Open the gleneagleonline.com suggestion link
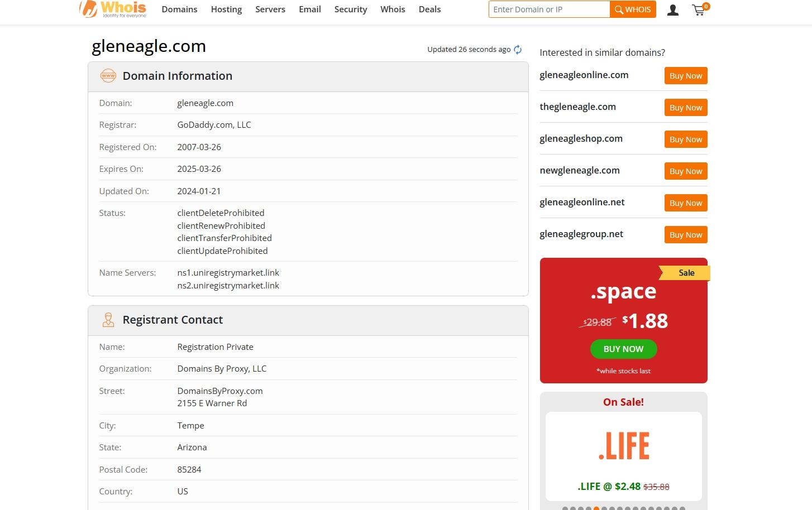The width and height of the screenshot is (812, 510). tap(584, 75)
